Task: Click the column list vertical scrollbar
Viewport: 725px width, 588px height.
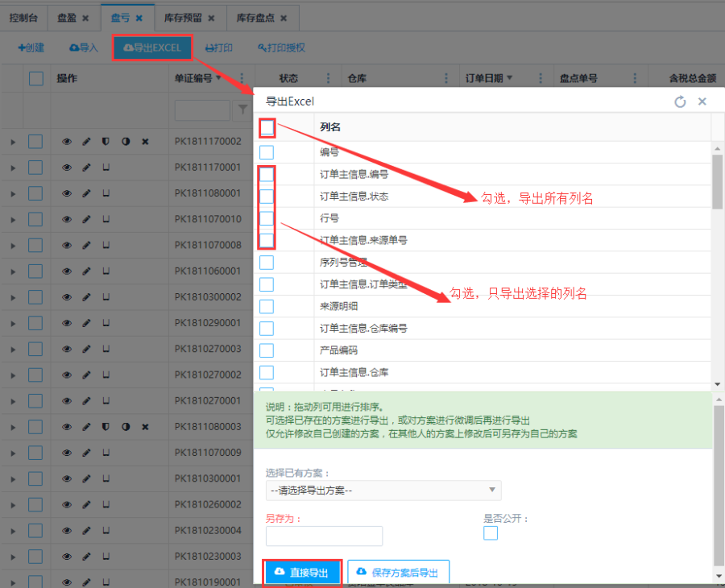Action: point(717,182)
